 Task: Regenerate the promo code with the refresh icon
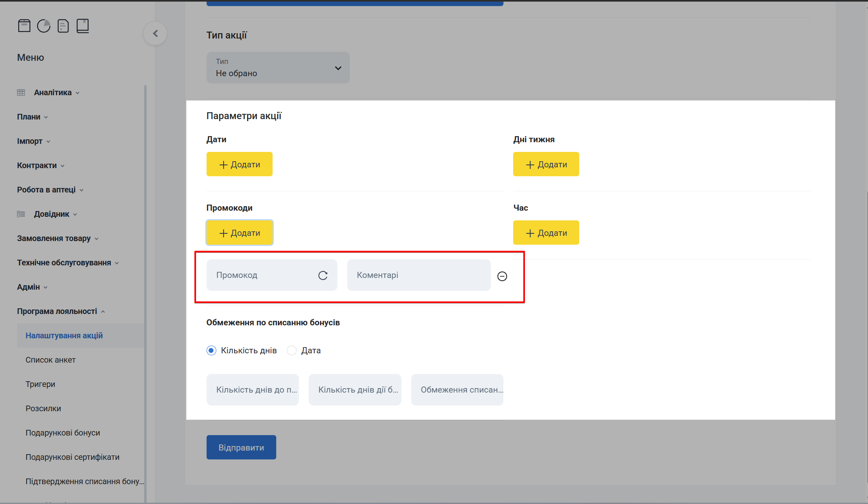[323, 275]
